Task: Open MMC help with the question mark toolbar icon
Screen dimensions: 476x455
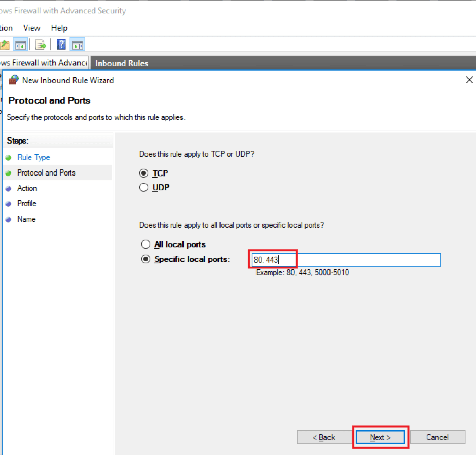Action: [61, 44]
